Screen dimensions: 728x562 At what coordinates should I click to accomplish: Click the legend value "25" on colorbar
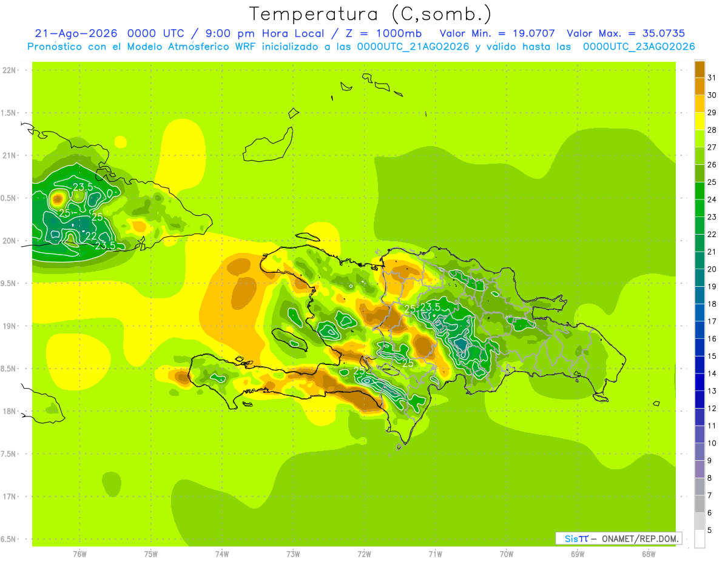(712, 182)
